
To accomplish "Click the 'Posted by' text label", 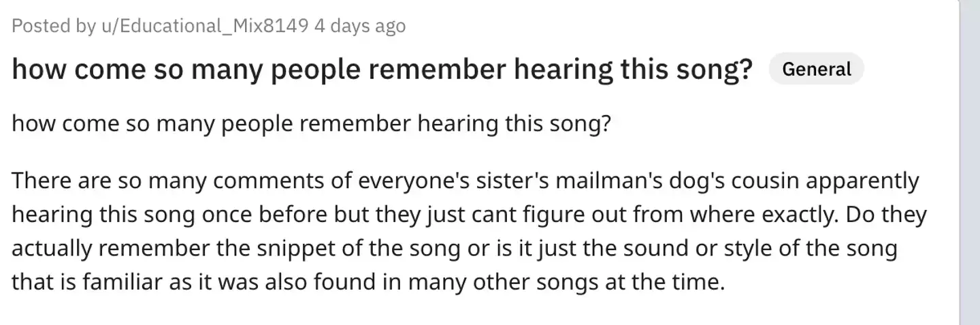I will click(x=53, y=26).
